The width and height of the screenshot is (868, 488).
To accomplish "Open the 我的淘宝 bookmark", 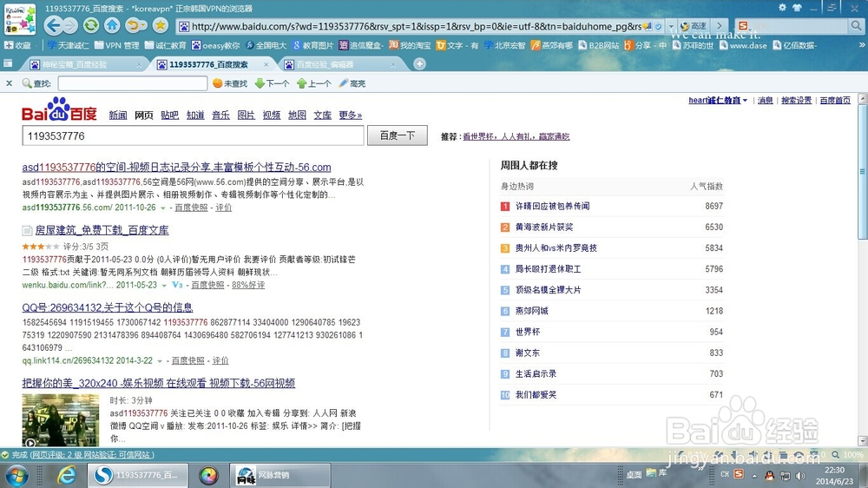I will point(410,45).
